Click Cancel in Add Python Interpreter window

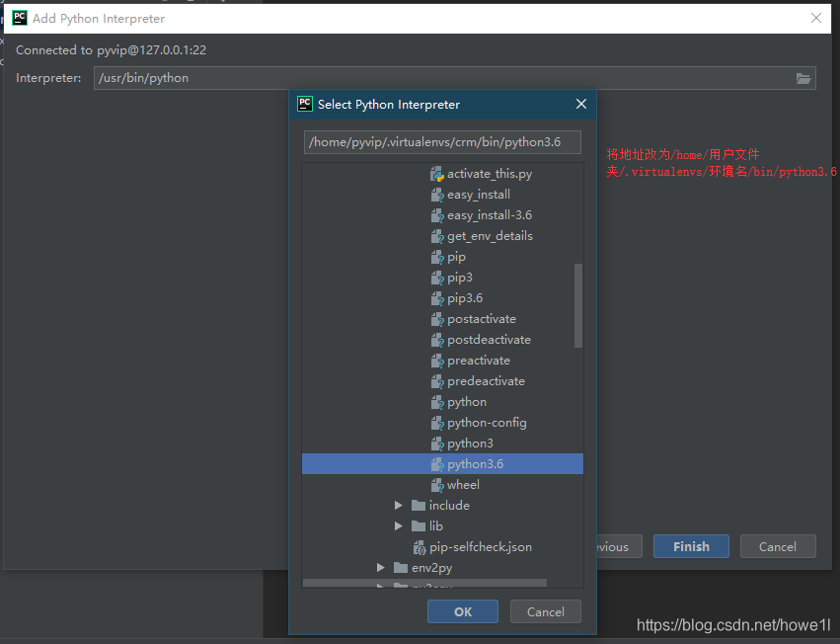pyautogui.click(x=778, y=546)
